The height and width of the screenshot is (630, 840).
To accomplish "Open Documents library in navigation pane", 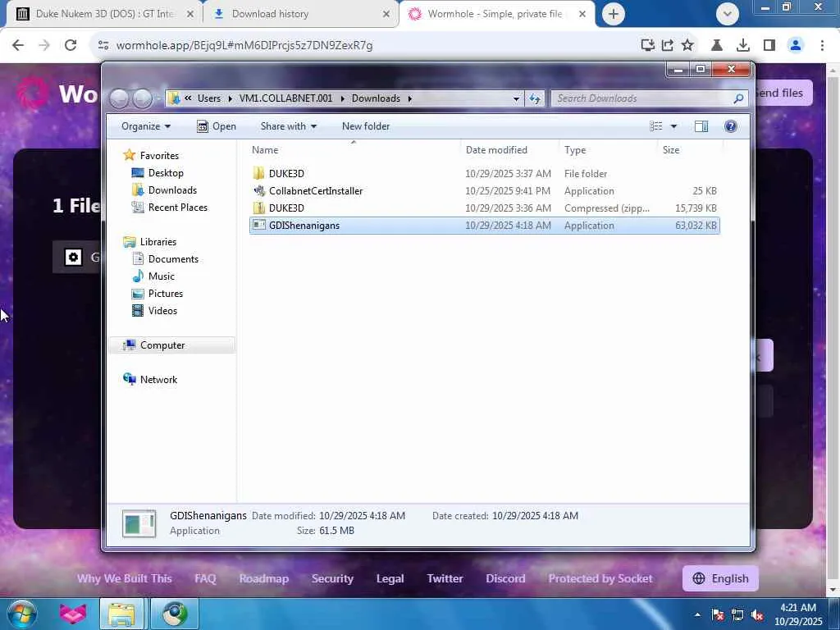I will [173, 259].
